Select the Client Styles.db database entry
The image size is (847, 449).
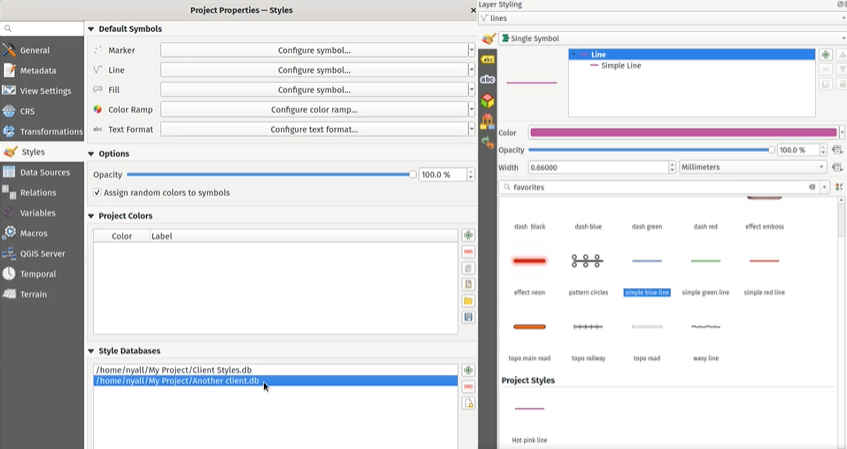[x=174, y=370]
